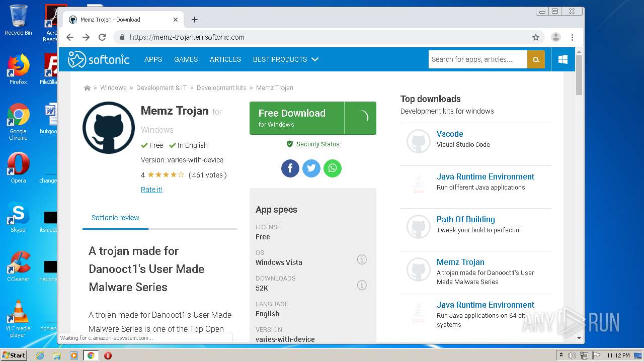
Task: Click the breadcrumb home icon
Action: (x=87, y=88)
